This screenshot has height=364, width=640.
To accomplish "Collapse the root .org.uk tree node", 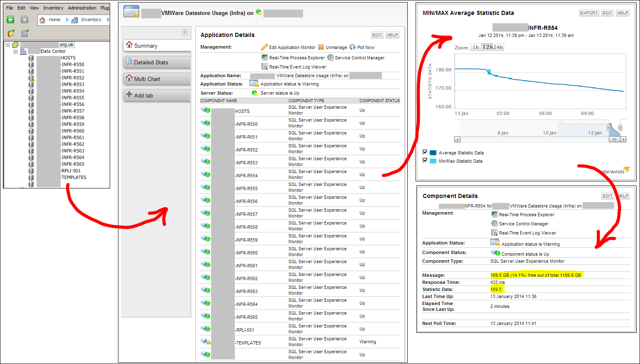I will coord(7,45).
